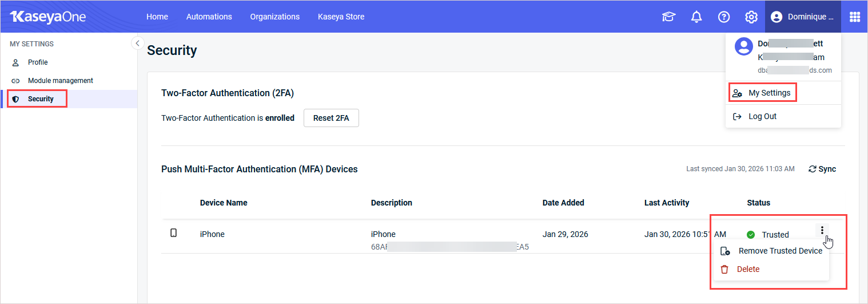
Task: Click the KaseyaOne logo
Action: coord(48,17)
